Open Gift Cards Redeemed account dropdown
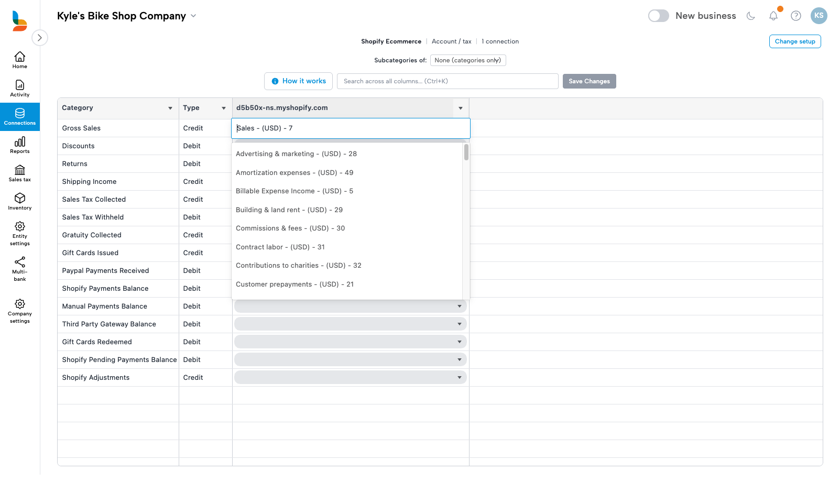The height and width of the screenshot is (504, 840). pos(351,342)
